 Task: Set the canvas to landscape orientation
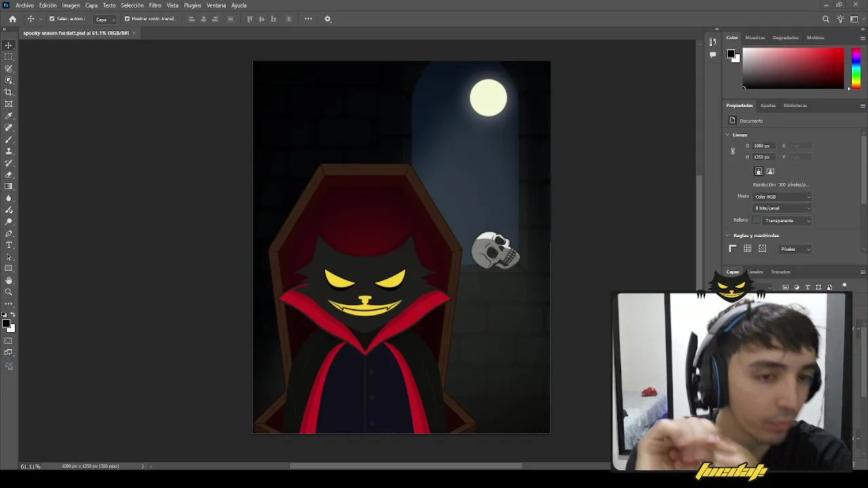(x=770, y=171)
